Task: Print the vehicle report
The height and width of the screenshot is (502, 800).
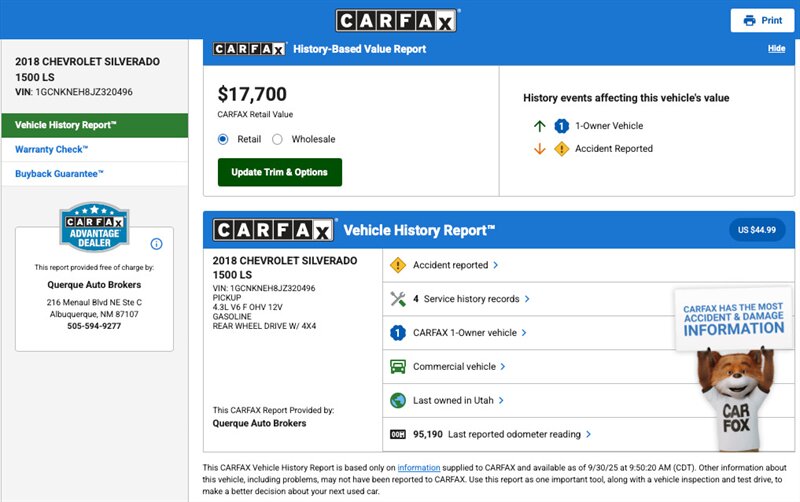Action: (x=762, y=20)
